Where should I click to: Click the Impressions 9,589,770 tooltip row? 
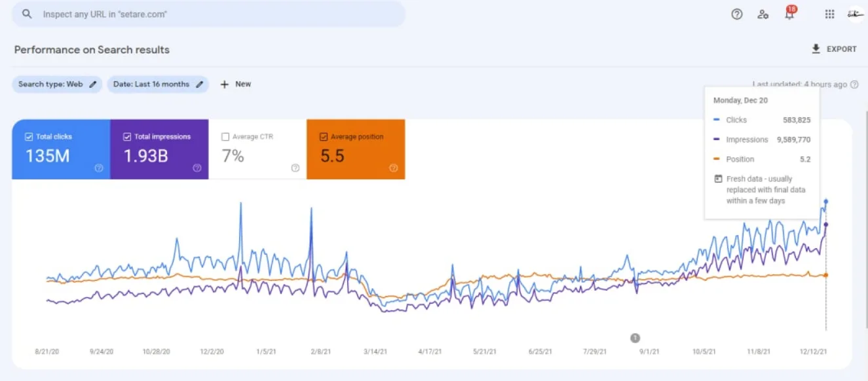[762, 139]
